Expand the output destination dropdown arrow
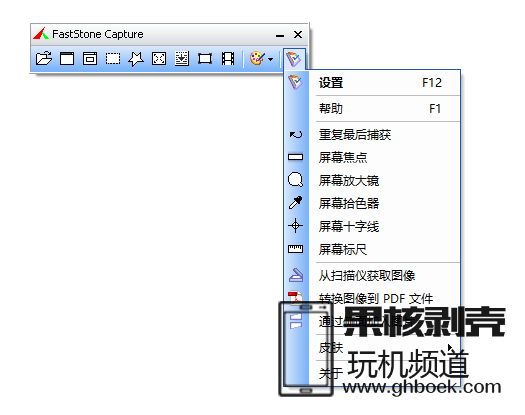The image size is (525, 415). tap(271, 60)
